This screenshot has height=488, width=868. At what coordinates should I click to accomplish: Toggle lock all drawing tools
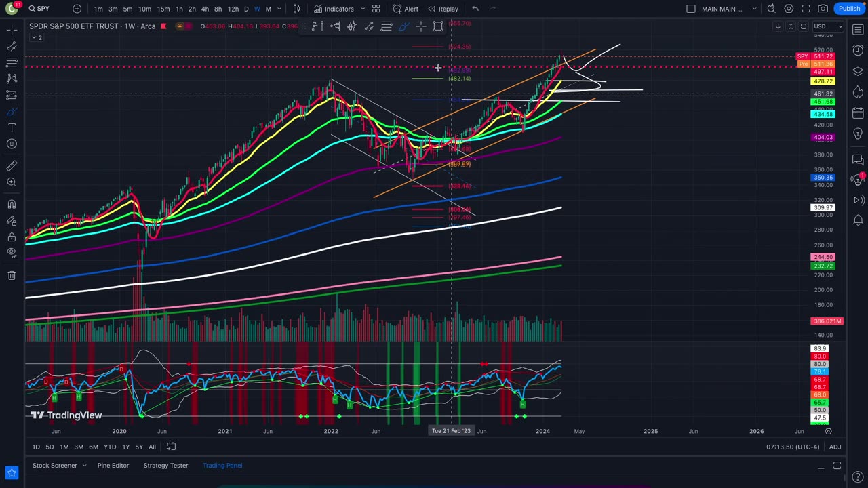click(x=12, y=237)
